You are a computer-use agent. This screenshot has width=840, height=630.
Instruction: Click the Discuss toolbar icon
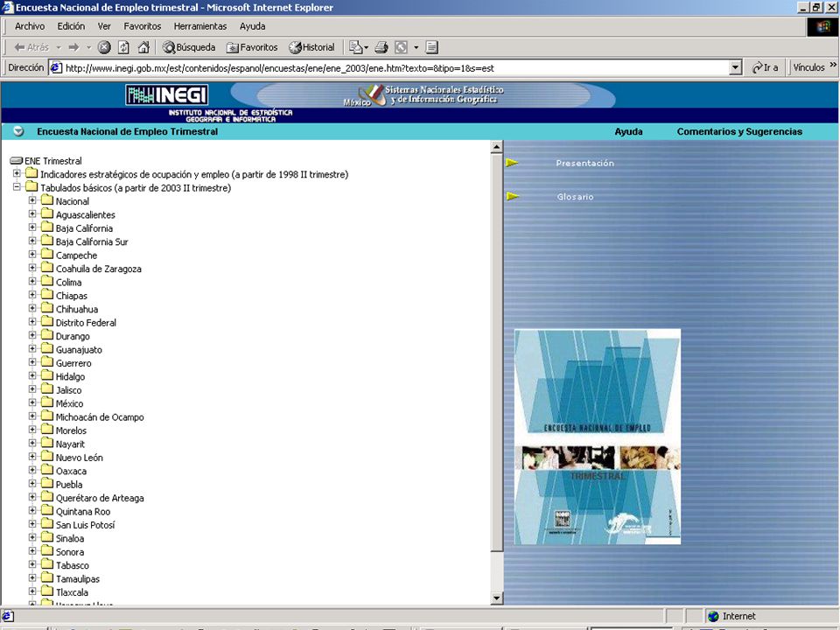point(431,47)
